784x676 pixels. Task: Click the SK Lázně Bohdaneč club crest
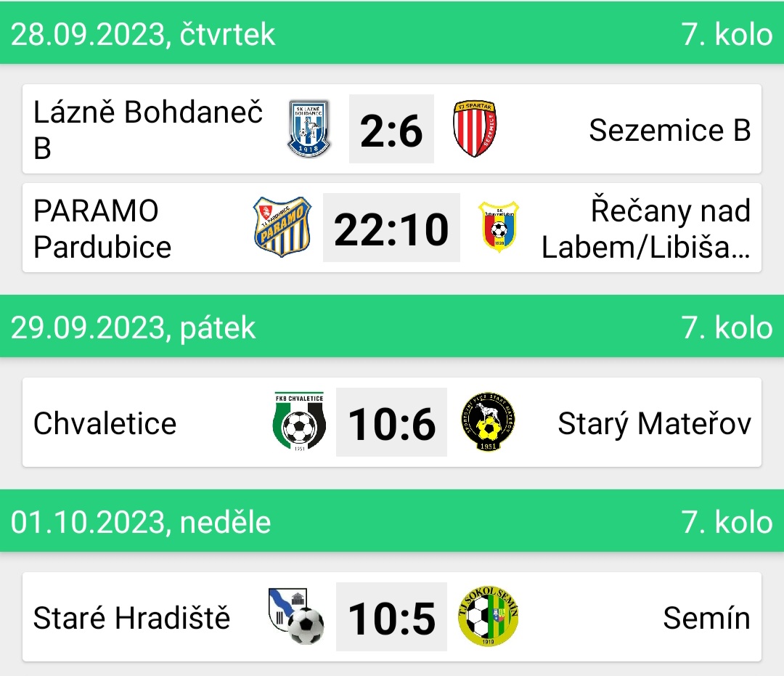[309, 129]
